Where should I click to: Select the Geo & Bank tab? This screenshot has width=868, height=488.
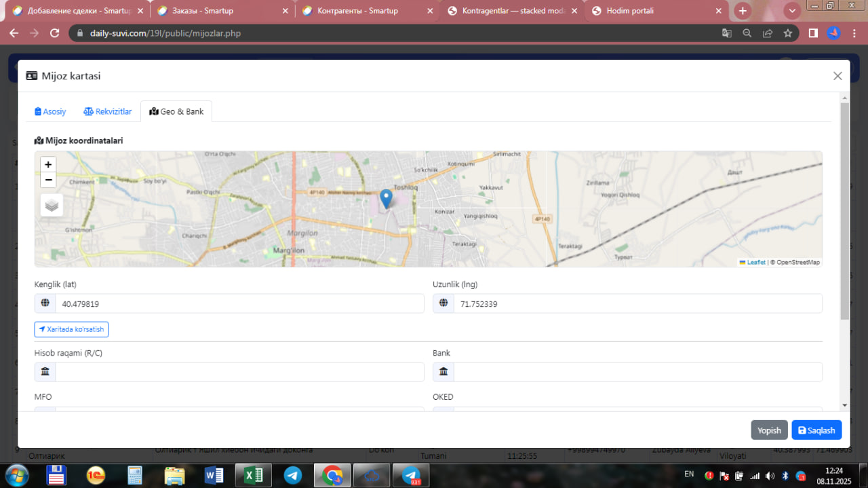tap(176, 111)
